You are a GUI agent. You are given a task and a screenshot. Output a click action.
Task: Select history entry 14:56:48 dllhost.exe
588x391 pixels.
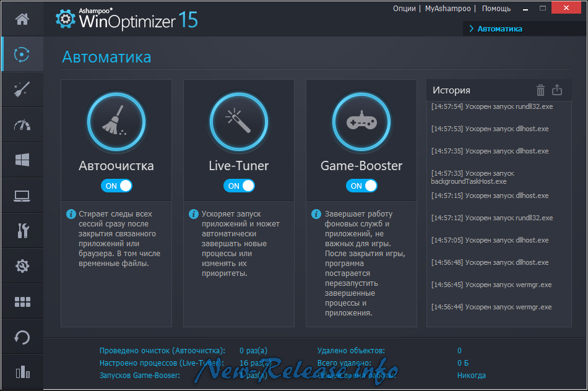coord(490,262)
